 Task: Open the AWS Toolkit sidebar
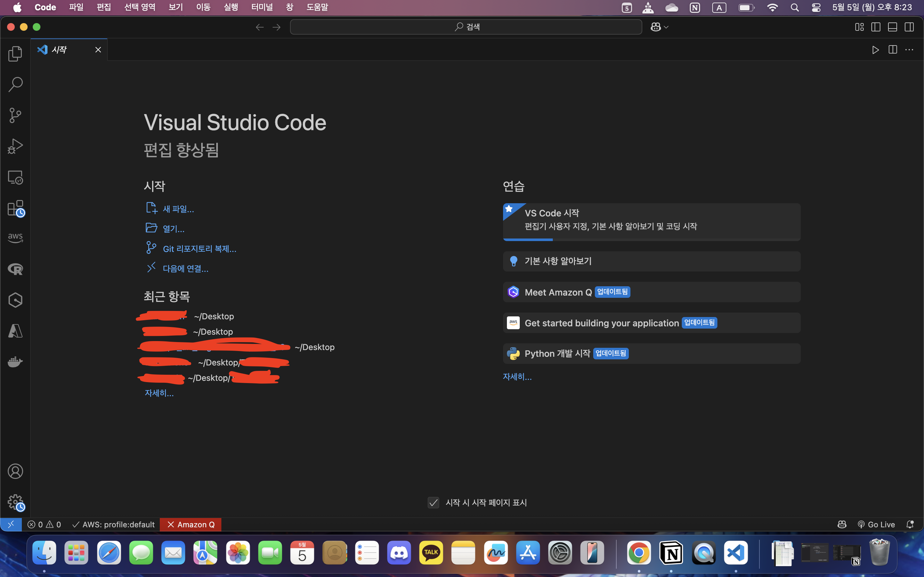pyautogui.click(x=15, y=237)
